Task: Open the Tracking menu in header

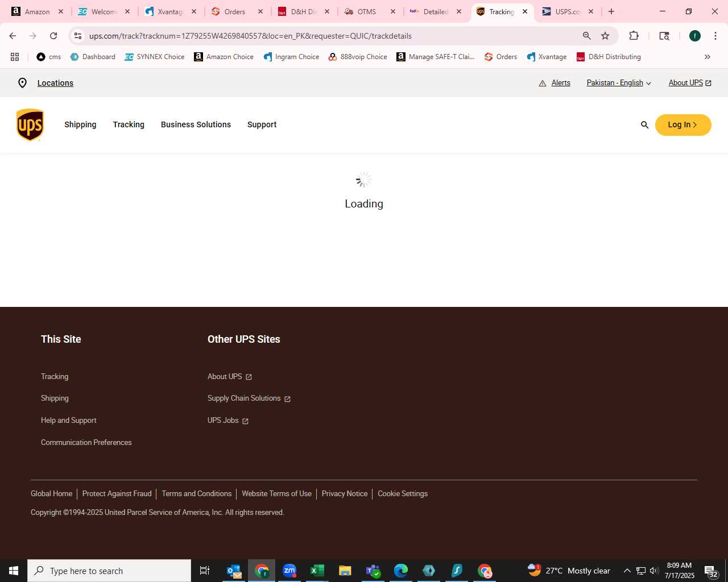Action: point(129,124)
